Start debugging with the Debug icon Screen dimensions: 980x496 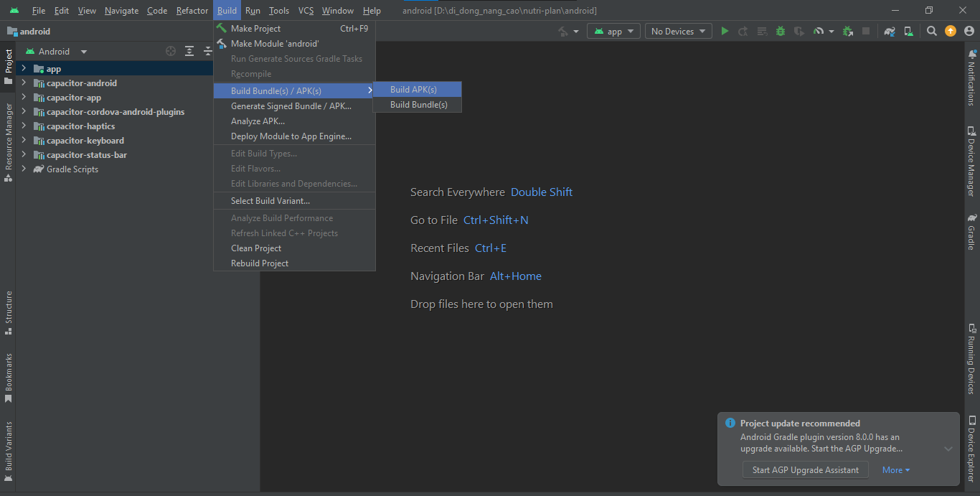click(780, 31)
